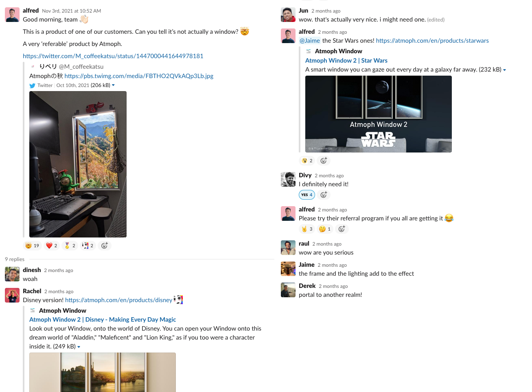Collapse the Disney preview (249 kB) arrow
The height and width of the screenshot is (392, 532).
coord(79,347)
